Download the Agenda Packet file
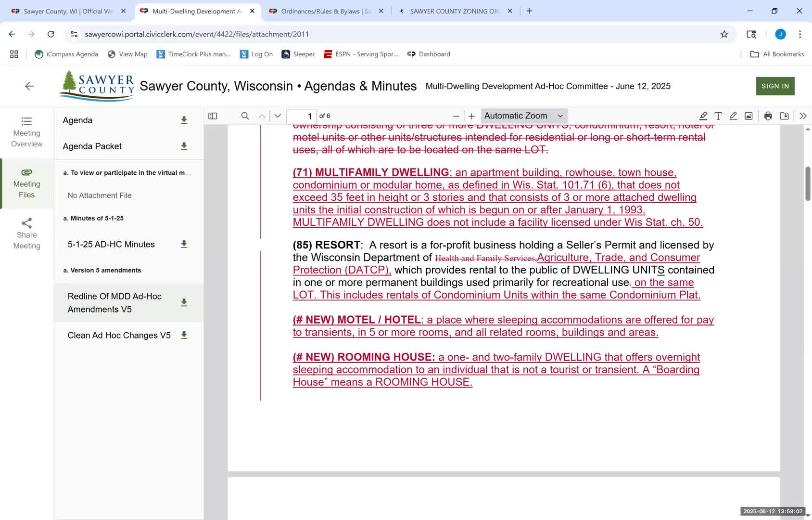This screenshot has height=520, width=812. (184, 146)
